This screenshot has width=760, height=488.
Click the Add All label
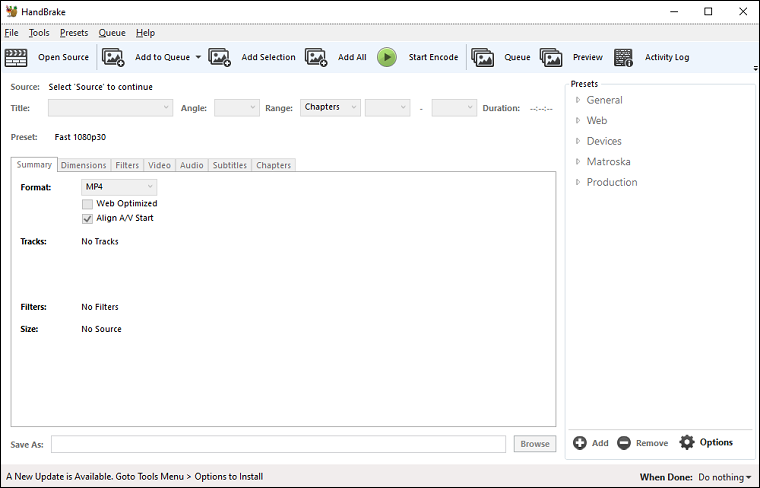[x=352, y=57]
